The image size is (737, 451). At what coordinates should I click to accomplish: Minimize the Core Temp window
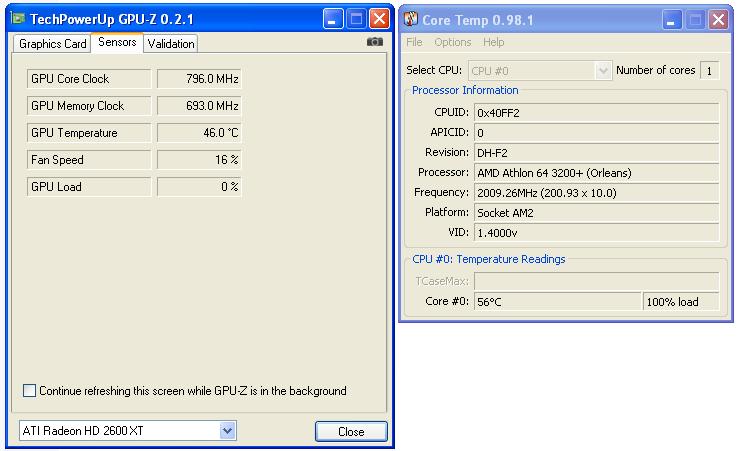point(672,20)
